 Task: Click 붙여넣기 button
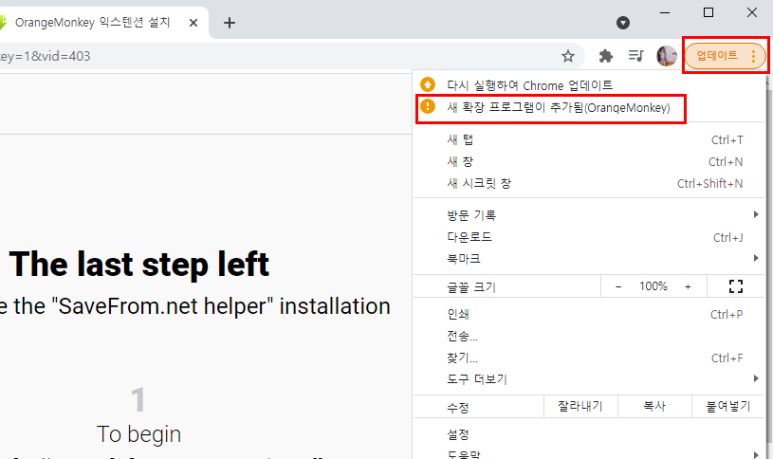click(728, 407)
